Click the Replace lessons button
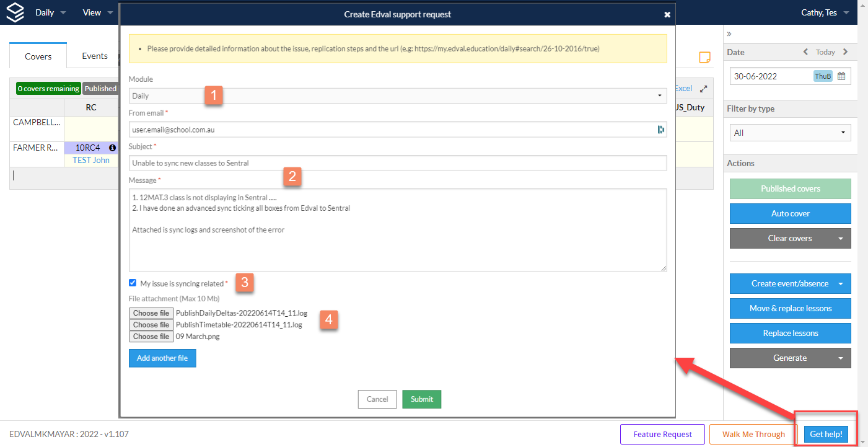Viewport: 868px width, 447px height. point(790,333)
